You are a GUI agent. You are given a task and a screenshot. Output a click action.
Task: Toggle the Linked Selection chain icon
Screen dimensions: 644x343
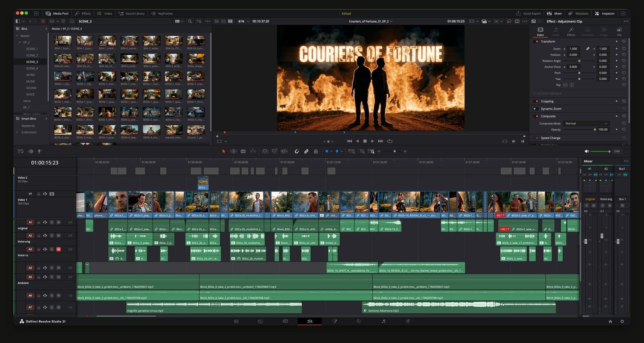306,151
